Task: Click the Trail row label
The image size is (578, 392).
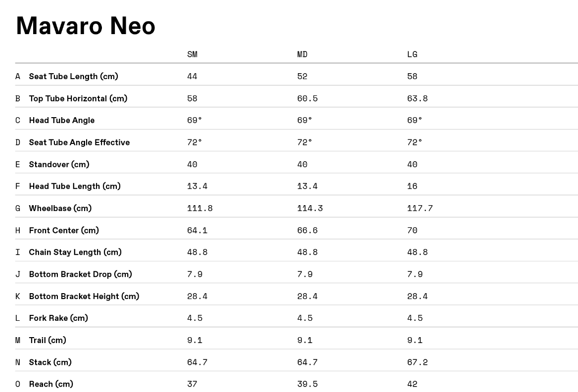Action: pos(48,340)
